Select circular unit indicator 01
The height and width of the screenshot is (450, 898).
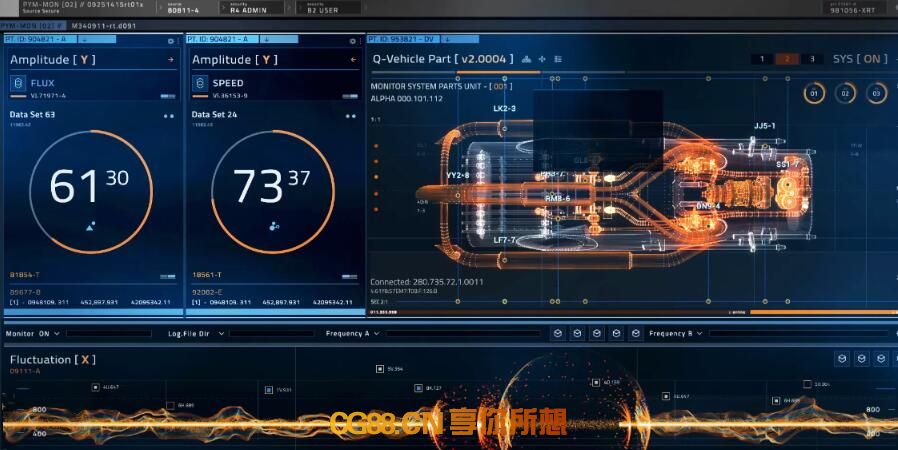pos(814,93)
